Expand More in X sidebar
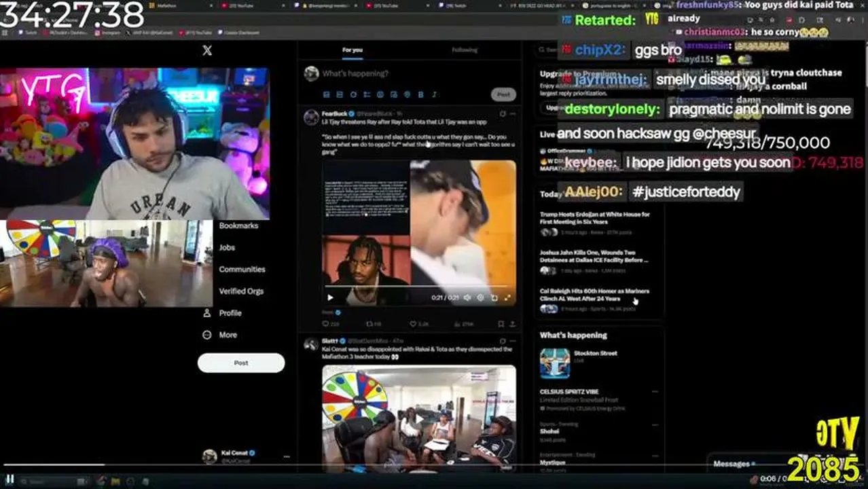The image size is (868, 489). pos(220,335)
